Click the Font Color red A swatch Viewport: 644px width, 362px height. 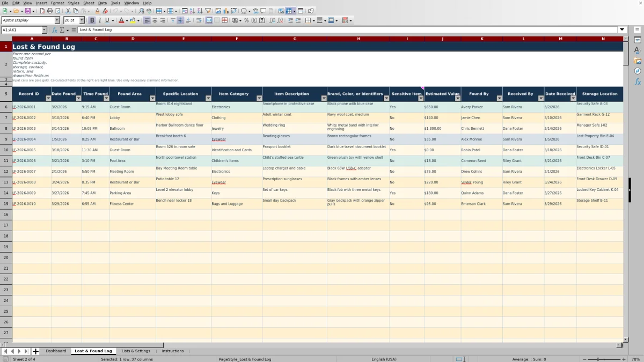121,20
